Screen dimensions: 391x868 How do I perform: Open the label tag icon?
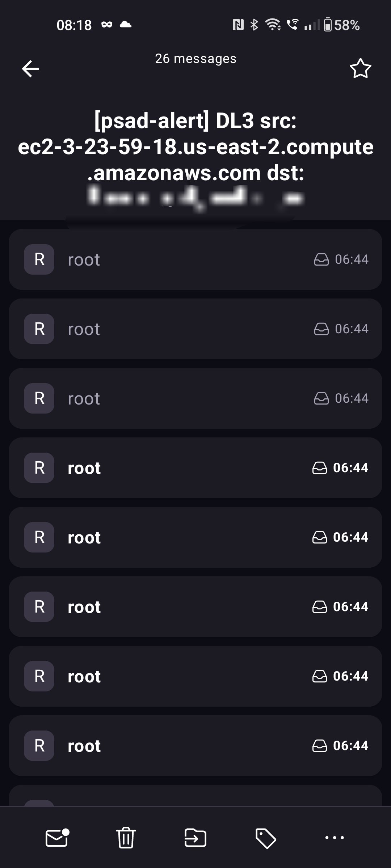pos(265,837)
